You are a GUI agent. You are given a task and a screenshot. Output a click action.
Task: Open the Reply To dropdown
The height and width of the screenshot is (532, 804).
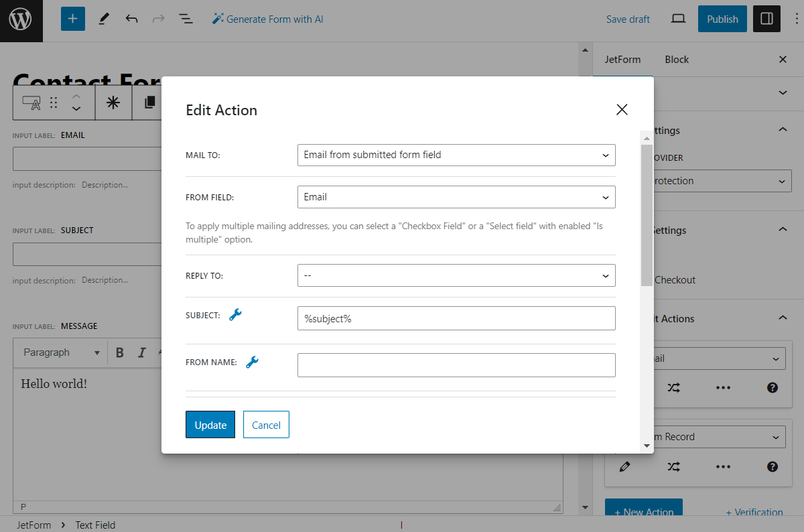click(456, 275)
